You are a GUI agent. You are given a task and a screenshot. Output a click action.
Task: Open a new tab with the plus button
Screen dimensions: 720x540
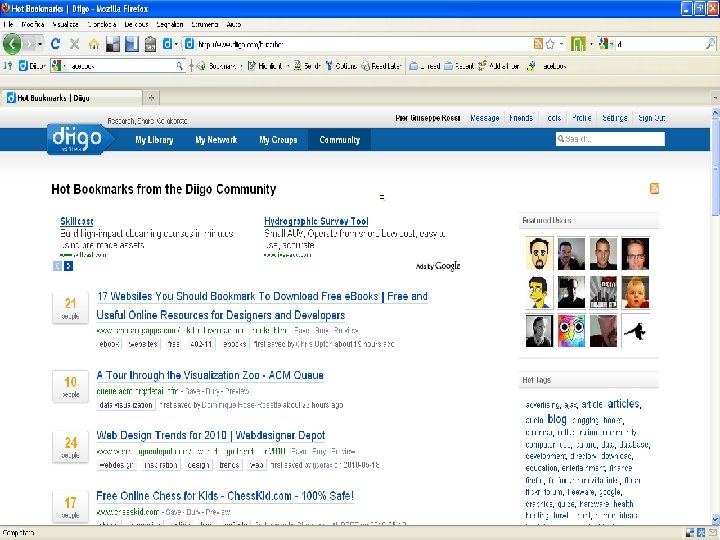(x=151, y=97)
